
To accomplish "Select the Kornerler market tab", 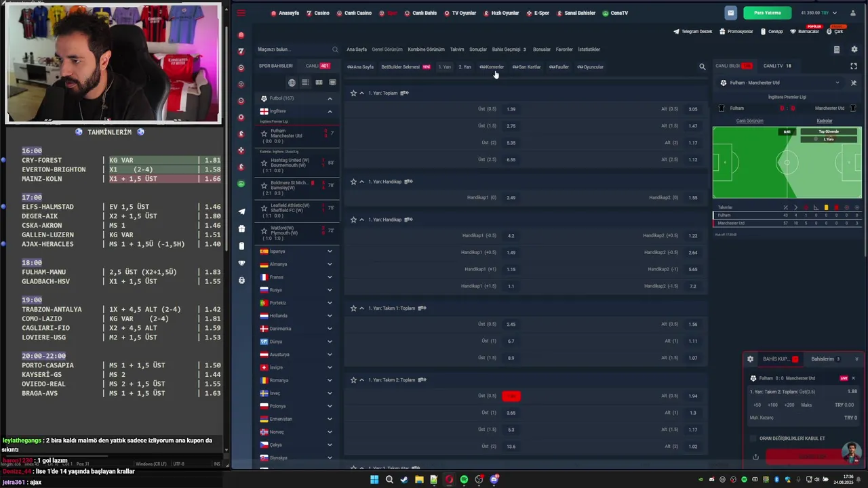I will point(492,67).
